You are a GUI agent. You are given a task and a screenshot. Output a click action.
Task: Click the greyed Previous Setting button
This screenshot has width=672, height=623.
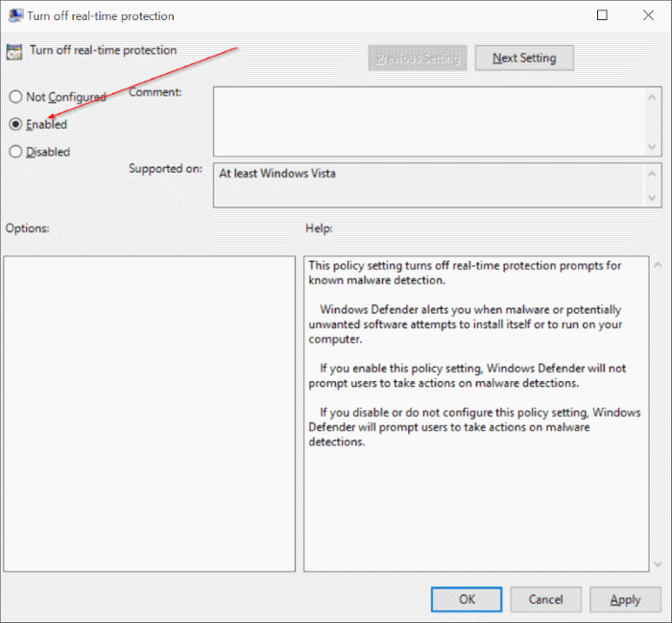418,58
